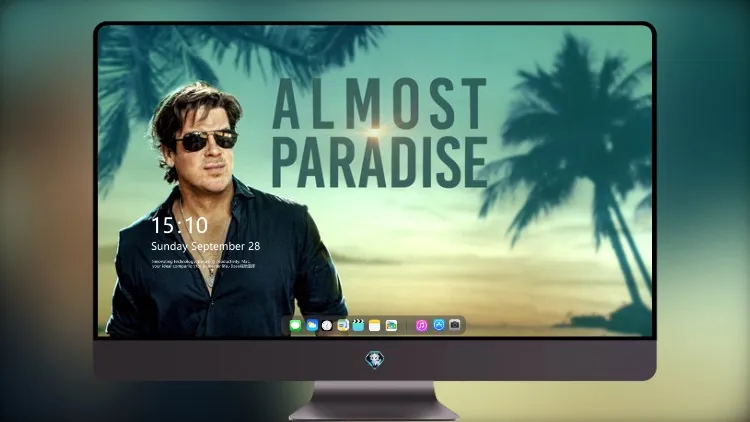
Task: Open the yellow Notes app in dock
Action: tap(375, 325)
